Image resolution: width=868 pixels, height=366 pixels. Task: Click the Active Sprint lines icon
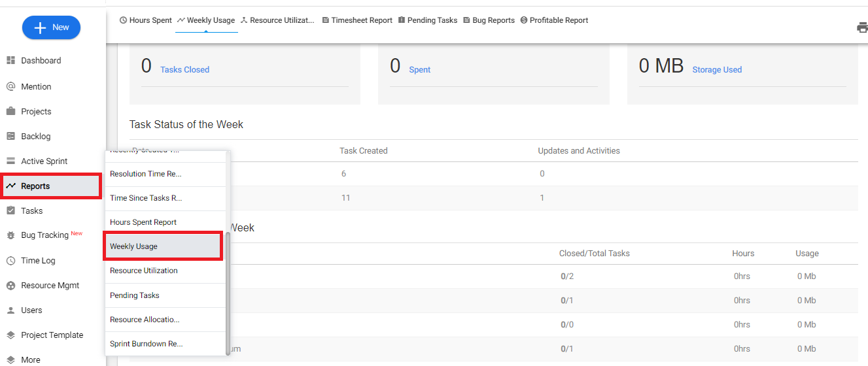(10, 161)
